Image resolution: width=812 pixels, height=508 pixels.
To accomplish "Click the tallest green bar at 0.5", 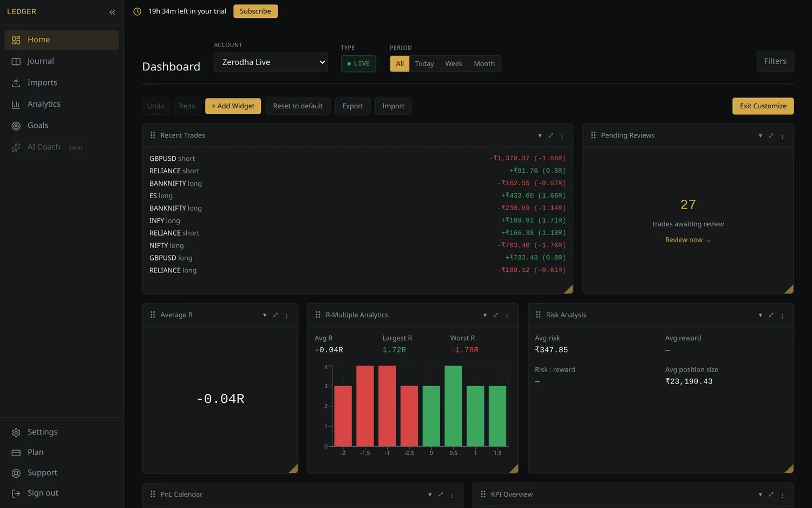I will click(x=453, y=406).
